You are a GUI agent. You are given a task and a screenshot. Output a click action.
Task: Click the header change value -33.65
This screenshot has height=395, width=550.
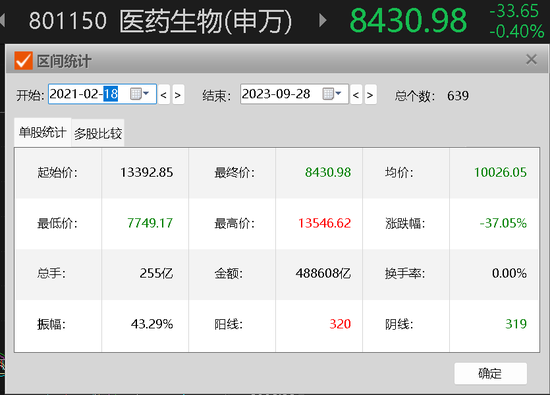pos(514,11)
